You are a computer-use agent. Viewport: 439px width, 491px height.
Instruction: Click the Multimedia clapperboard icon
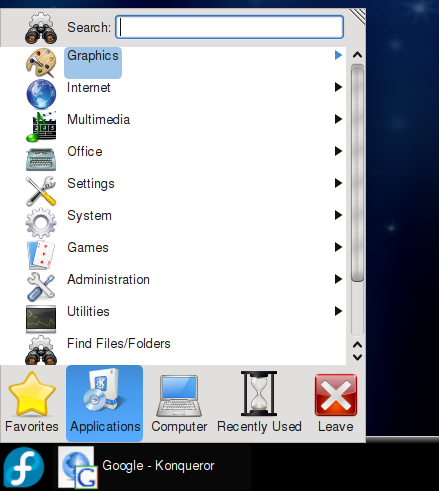(x=41, y=126)
